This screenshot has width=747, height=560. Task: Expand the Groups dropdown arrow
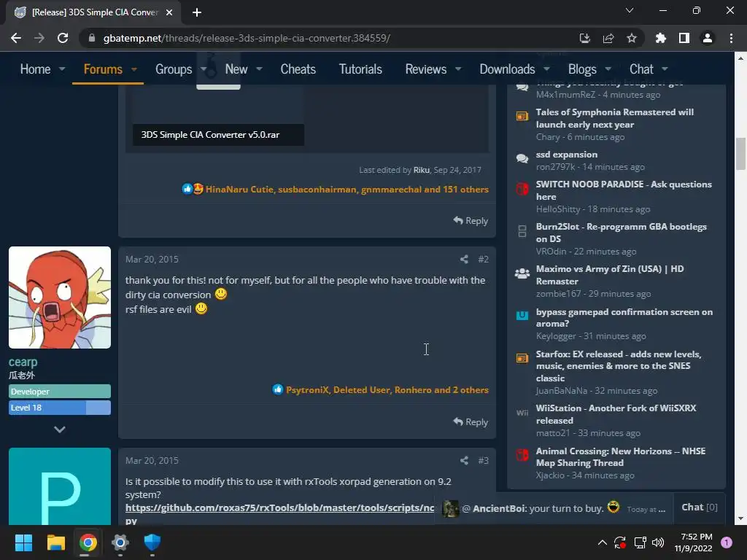click(204, 69)
